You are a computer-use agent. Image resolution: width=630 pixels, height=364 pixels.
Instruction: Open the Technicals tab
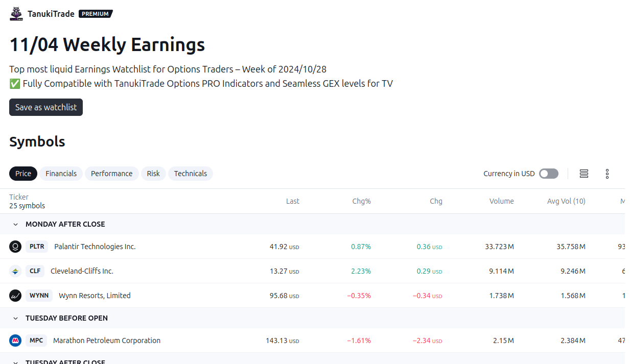(x=191, y=174)
